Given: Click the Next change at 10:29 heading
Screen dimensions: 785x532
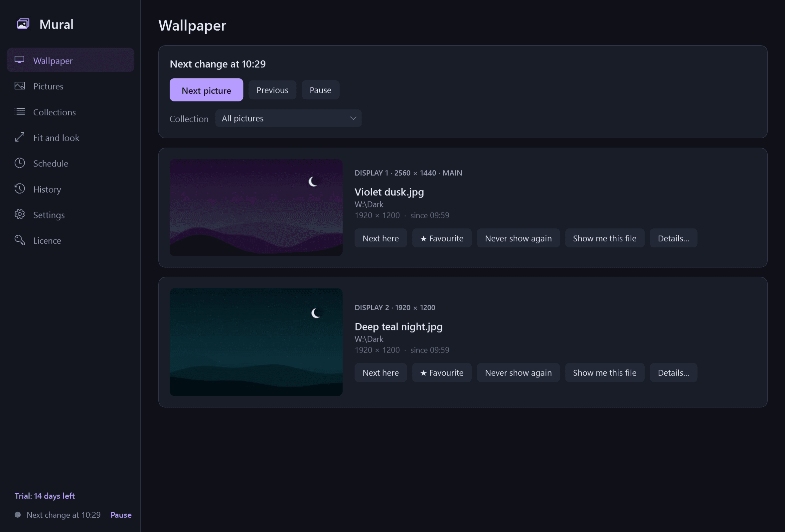Looking at the screenshot, I should tap(218, 64).
